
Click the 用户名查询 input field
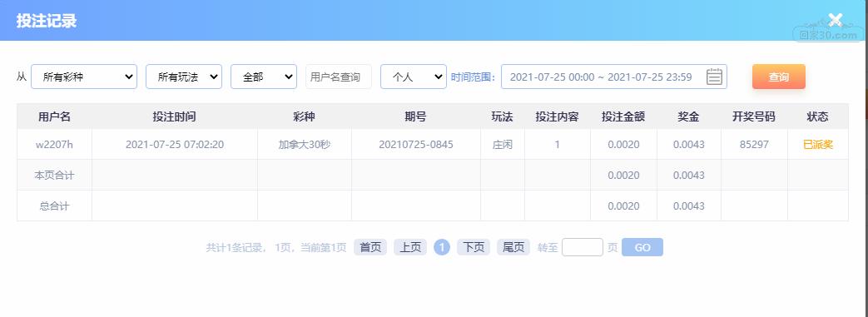click(339, 77)
